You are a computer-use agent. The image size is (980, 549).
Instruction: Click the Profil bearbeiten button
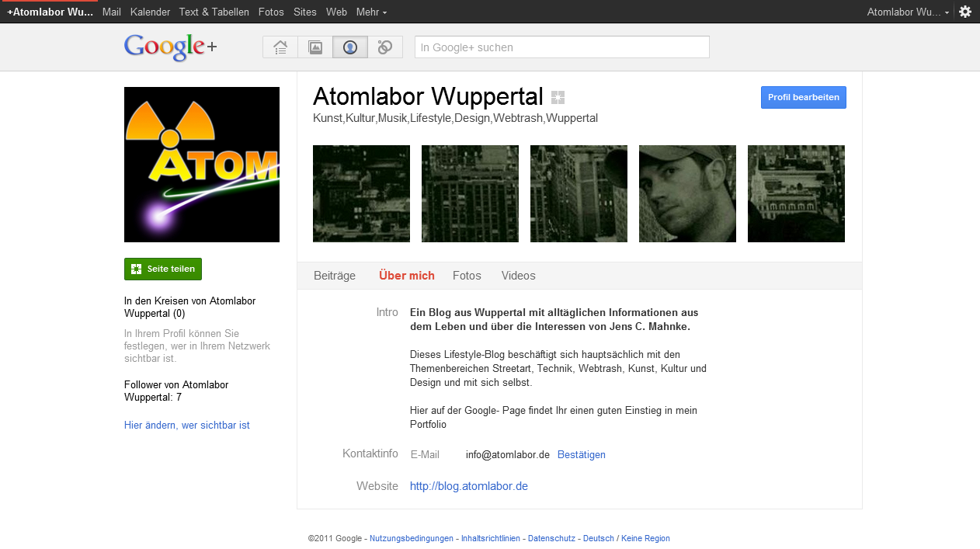pos(804,97)
